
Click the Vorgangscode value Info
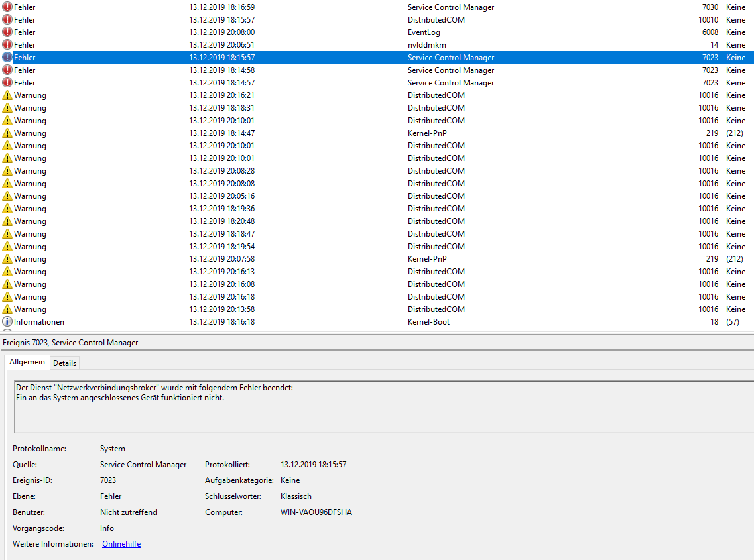(x=107, y=528)
